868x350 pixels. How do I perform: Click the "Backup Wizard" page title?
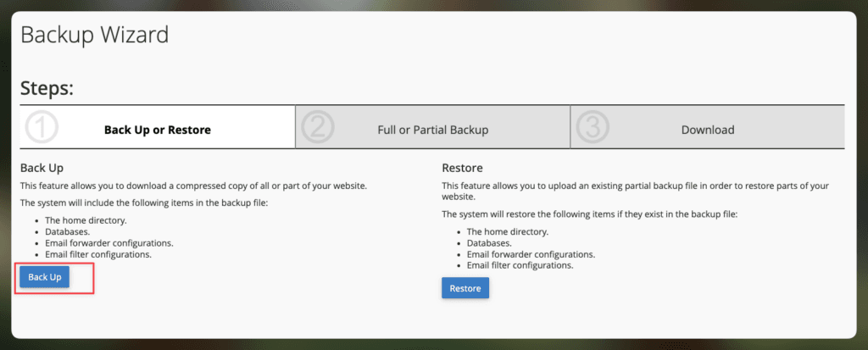coord(94,35)
